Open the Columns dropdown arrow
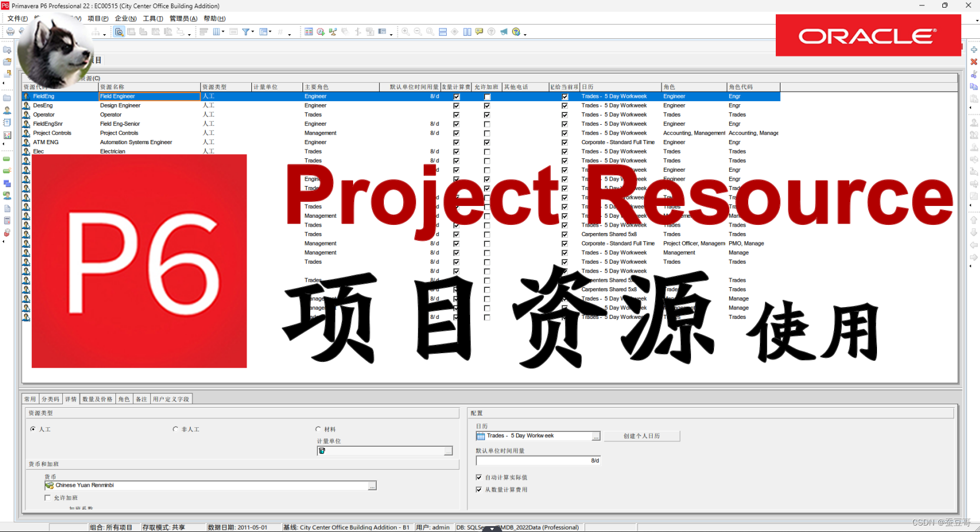This screenshot has height=532, width=980. pyautogui.click(x=223, y=32)
